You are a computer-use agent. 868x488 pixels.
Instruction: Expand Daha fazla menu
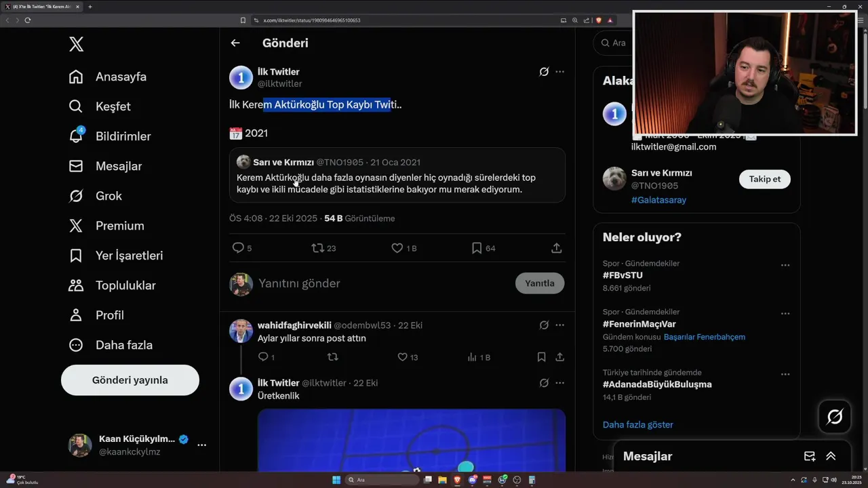click(111, 345)
